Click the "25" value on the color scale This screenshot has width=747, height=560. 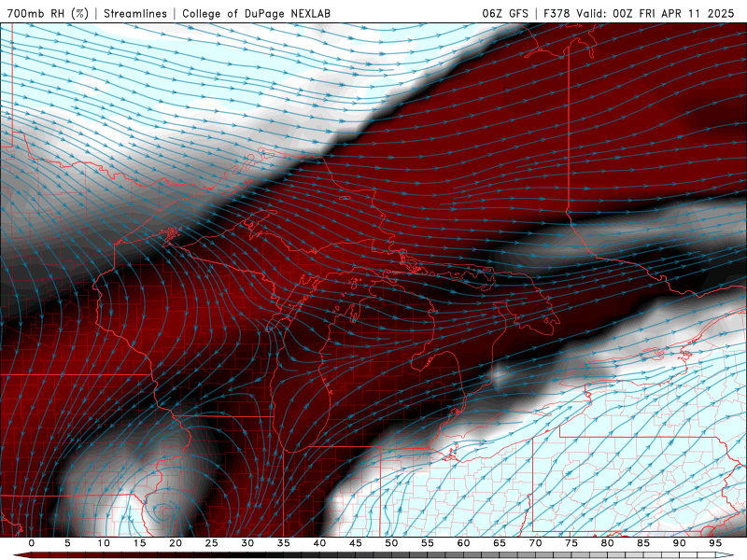pos(212,543)
